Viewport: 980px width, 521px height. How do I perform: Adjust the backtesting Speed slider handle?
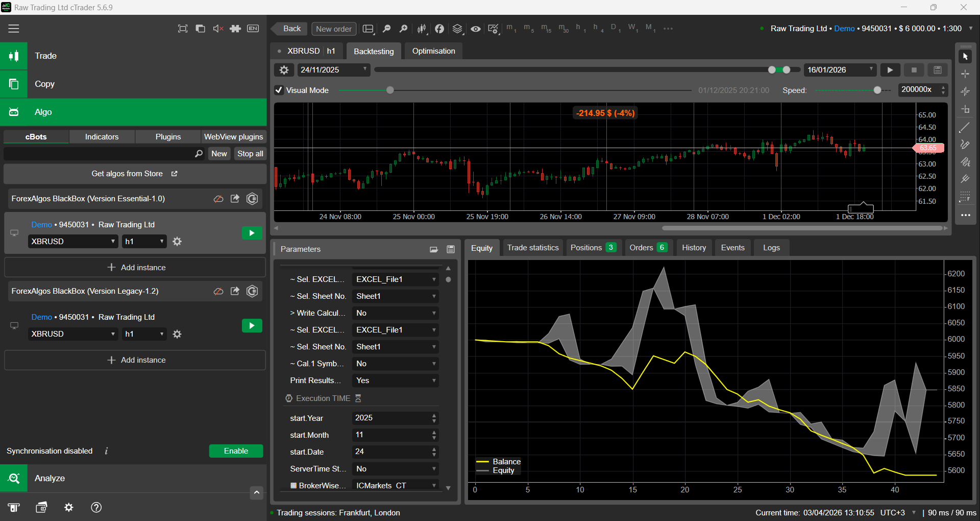pos(877,90)
